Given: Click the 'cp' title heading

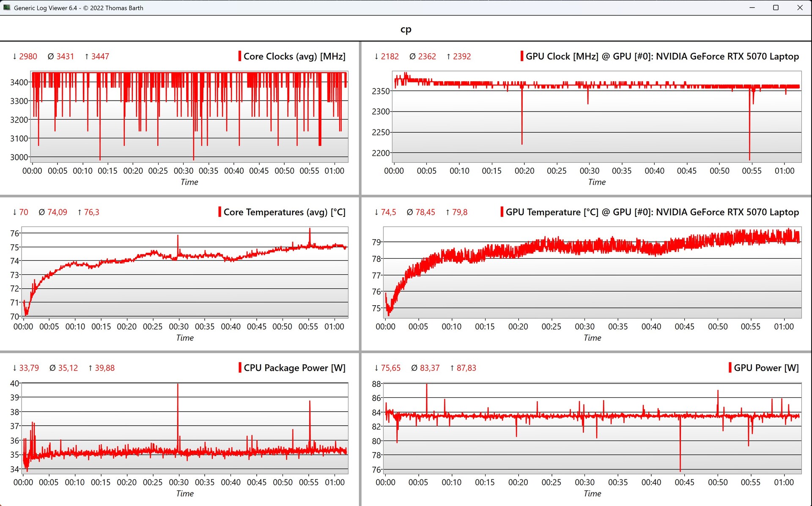Looking at the screenshot, I should click(406, 29).
